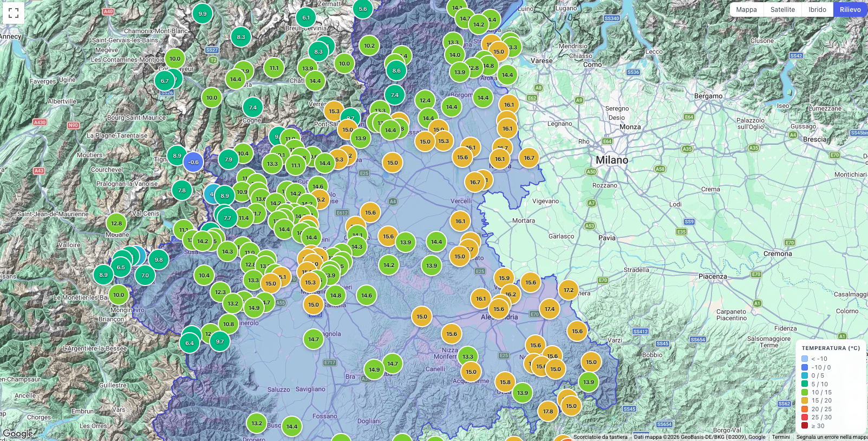
Task: Open the 16.2 station marker
Action: coord(511,295)
